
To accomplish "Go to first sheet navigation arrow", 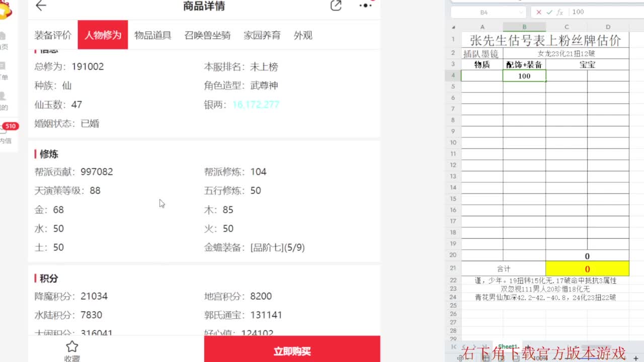I will tap(453, 347).
